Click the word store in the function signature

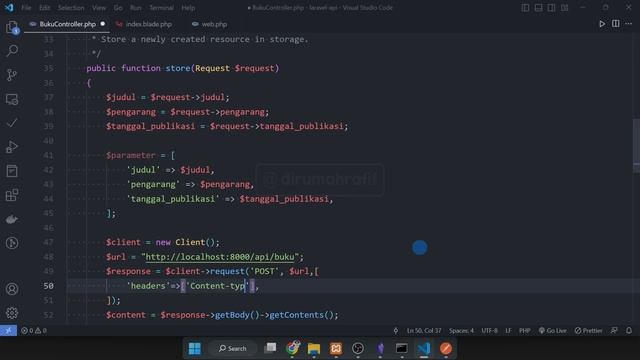pyautogui.click(x=178, y=68)
